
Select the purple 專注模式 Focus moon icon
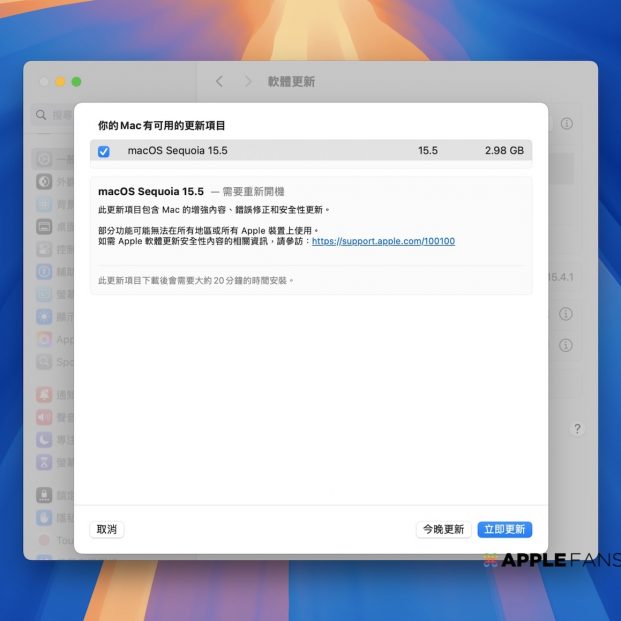[44, 440]
